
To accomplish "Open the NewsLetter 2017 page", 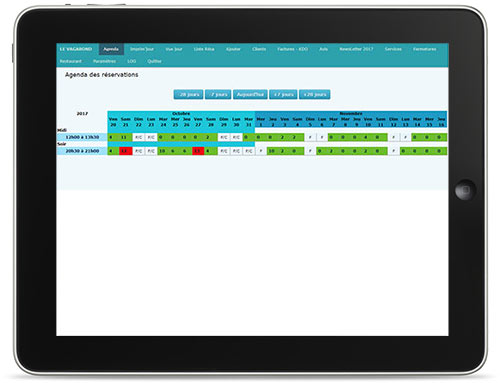I will point(356,49).
